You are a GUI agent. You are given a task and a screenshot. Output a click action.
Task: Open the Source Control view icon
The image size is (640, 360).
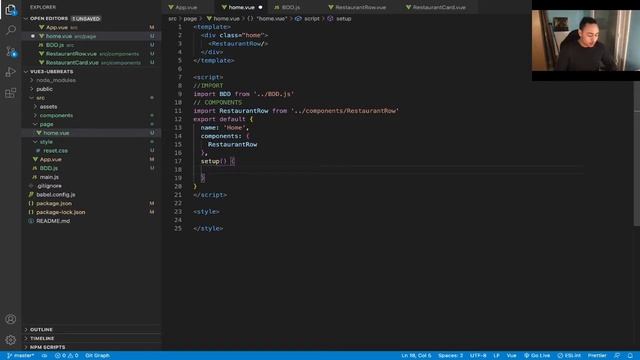point(11,51)
